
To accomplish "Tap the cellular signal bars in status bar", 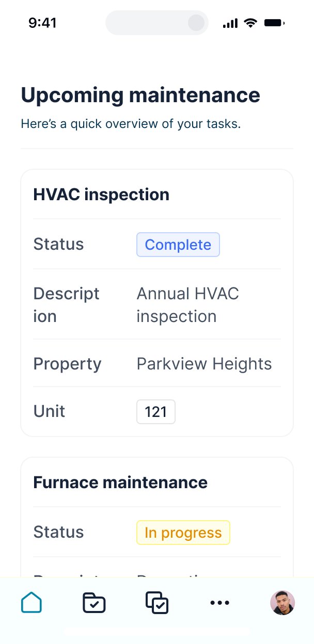I will click(x=230, y=23).
